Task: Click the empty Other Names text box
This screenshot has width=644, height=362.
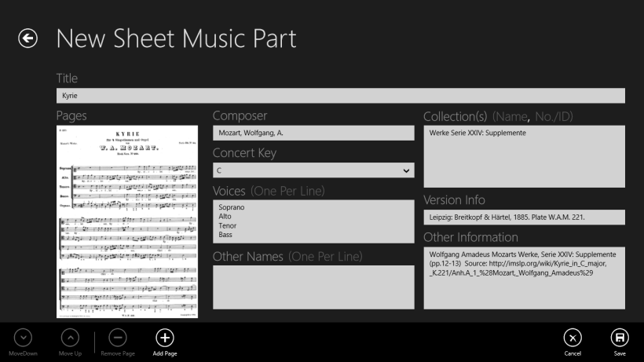Action: [x=313, y=287]
